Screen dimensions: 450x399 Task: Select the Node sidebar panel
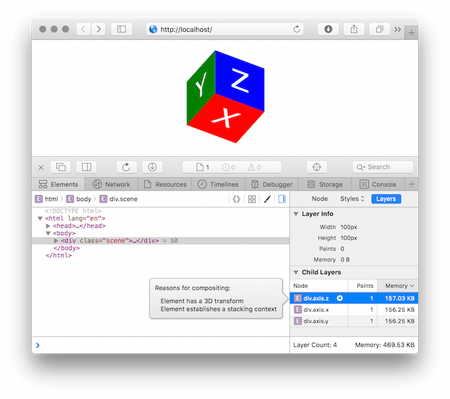[320, 199]
